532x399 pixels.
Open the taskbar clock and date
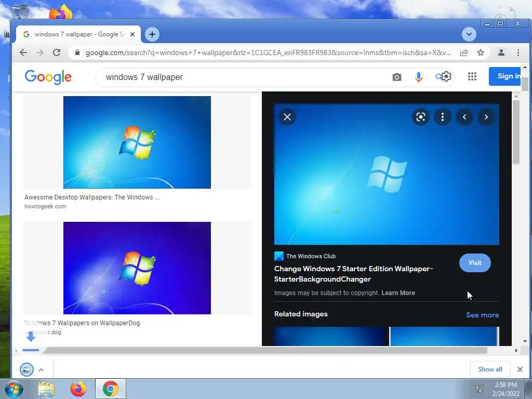click(506, 389)
